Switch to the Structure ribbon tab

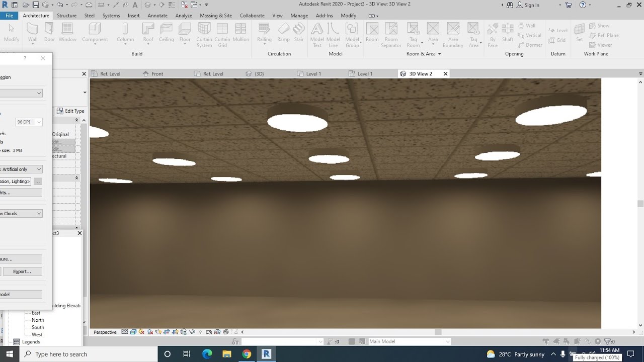click(x=66, y=16)
